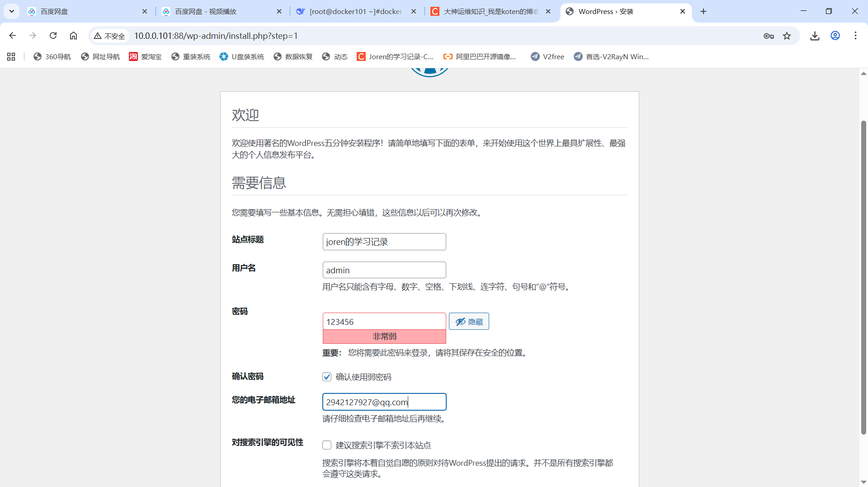Close the first 百度网盘 tab
Image resolution: width=868 pixels, height=487 pixels.
click(145, 11)
